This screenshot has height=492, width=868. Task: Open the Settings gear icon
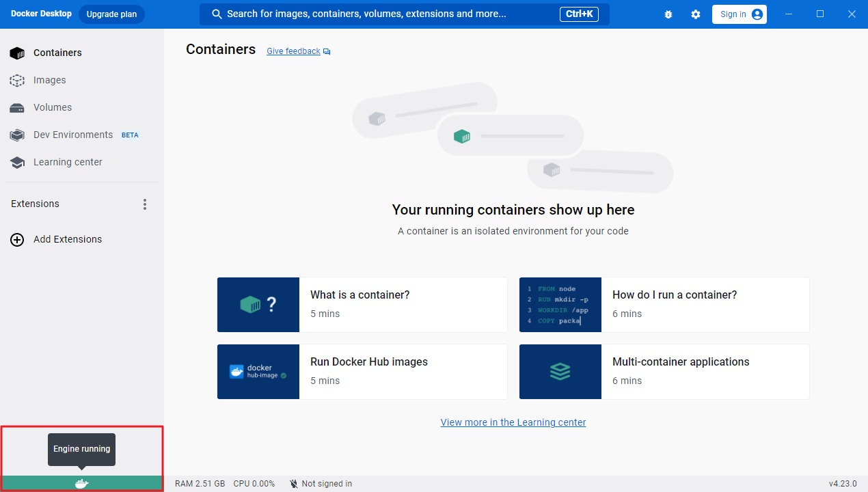(x=696, y=14)
